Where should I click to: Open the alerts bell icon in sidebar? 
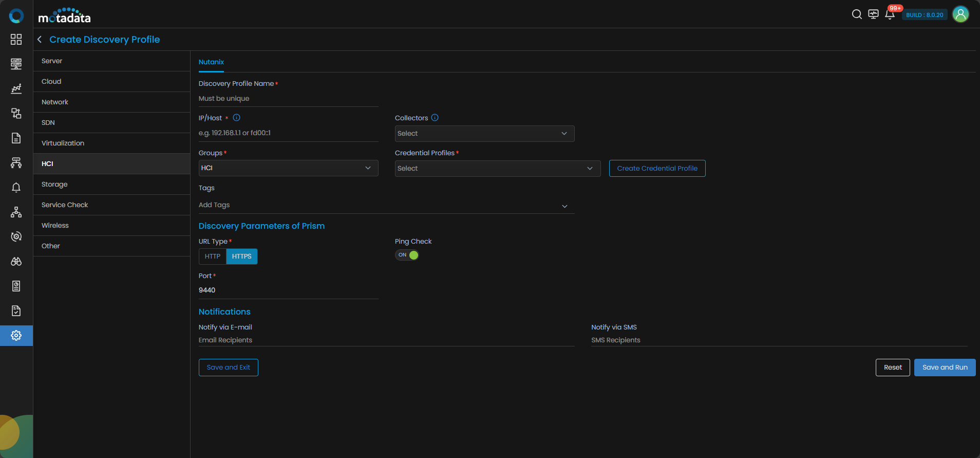pos(16,187)
